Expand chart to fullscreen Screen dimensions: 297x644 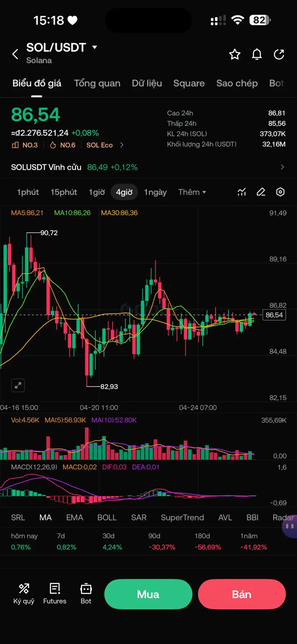18,385
